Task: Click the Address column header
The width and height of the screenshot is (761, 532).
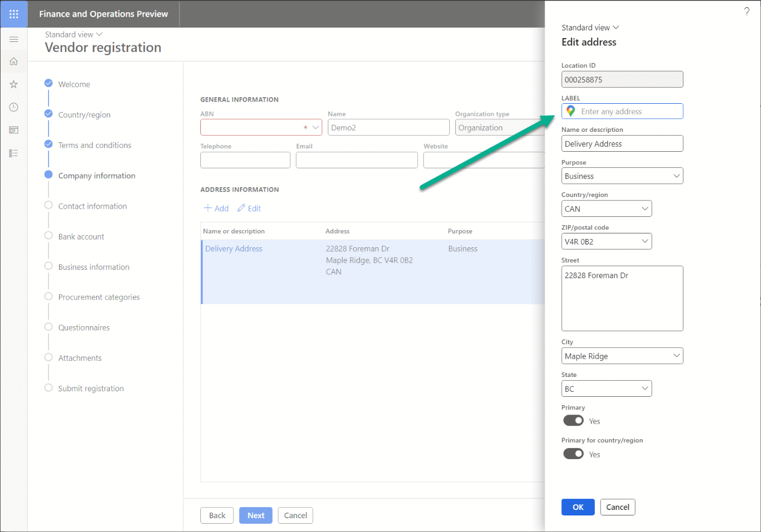Action: coord(337,231)
